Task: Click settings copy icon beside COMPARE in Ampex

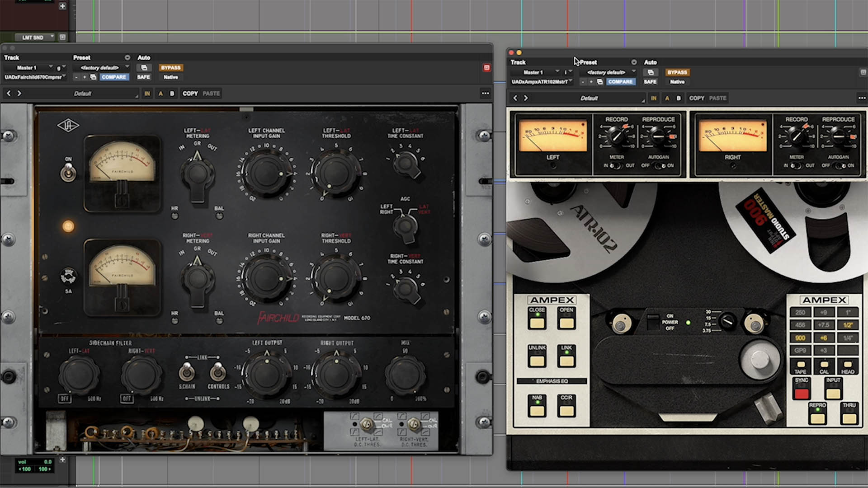Action: click(x=600, y=82)
